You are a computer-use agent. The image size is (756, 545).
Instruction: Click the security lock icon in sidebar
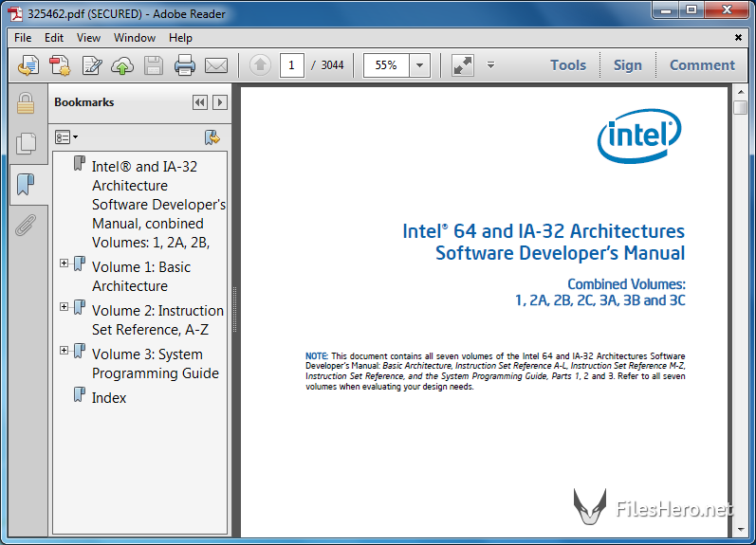click(25, 103)
